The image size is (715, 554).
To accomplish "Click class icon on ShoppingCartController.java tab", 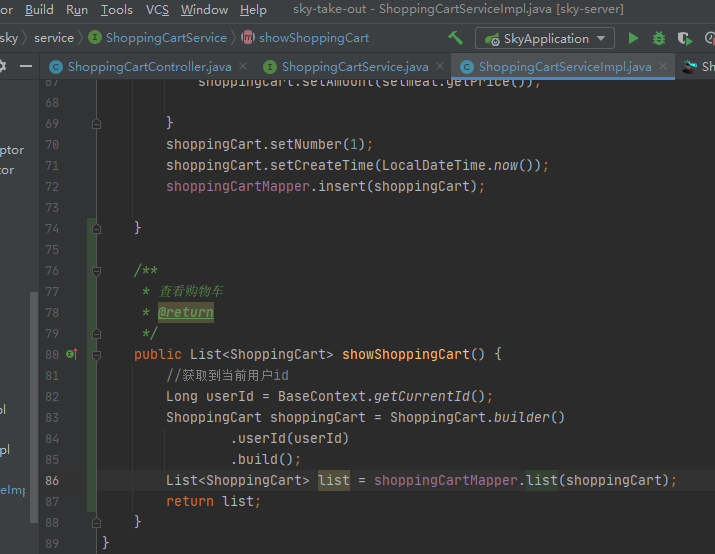I will [x=56, y=67].
